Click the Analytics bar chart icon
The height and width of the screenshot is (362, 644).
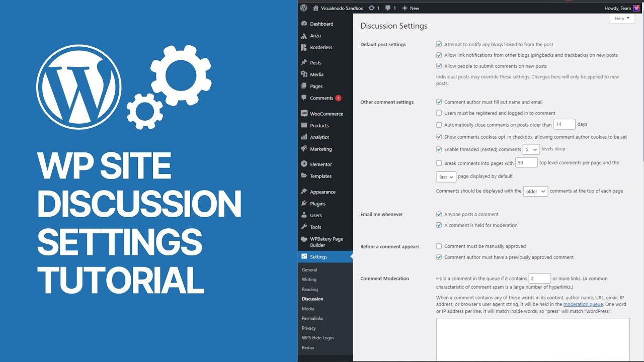click(x=304, y=137)
